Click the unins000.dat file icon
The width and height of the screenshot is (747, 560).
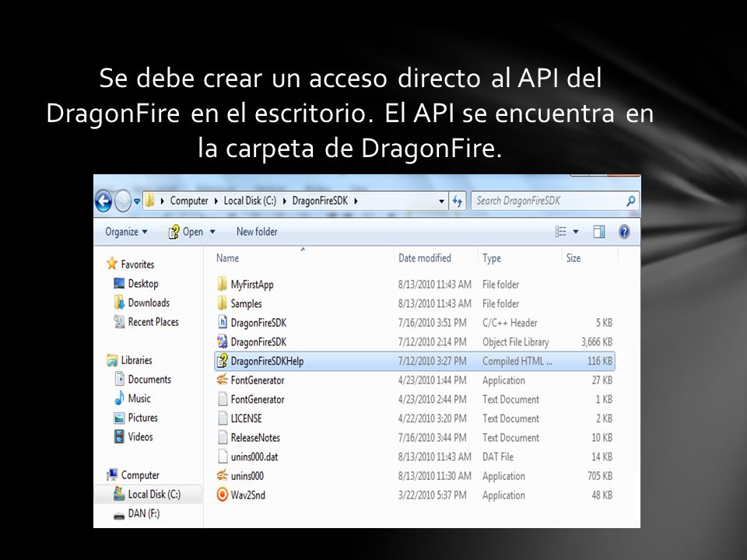pos(222,457)
